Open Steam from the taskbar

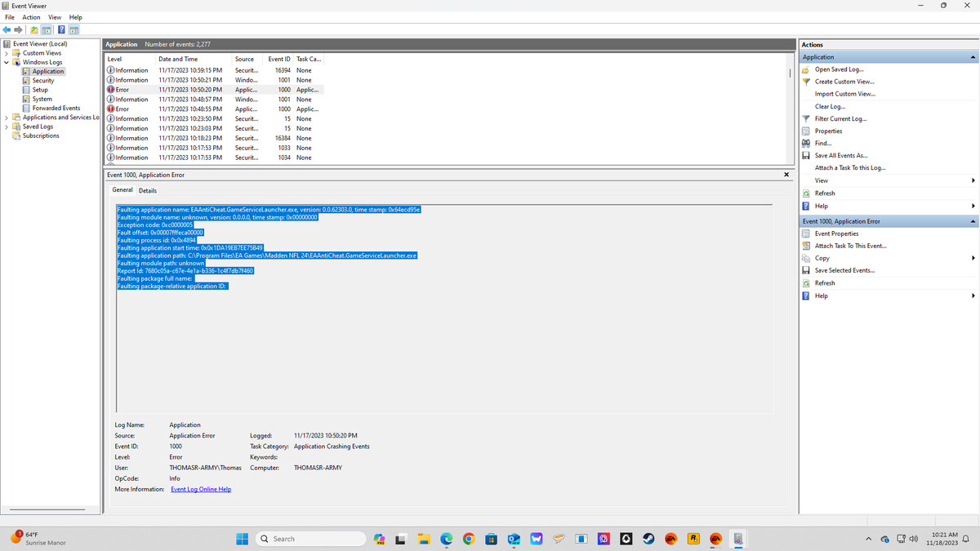pyautogui.click(x=648, y=539)
